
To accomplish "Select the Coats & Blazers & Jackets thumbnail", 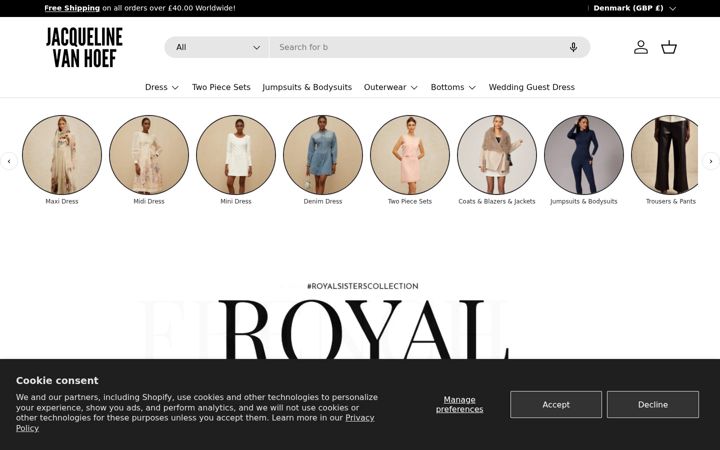I will pyautogui.click(x=497, y=155).
